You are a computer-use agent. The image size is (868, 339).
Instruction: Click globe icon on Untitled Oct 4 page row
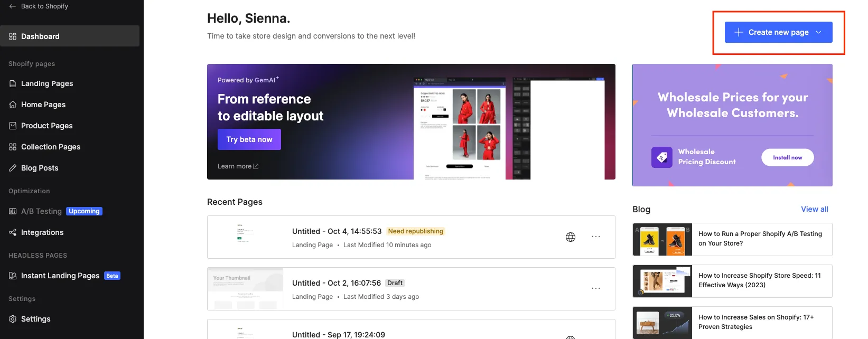tap(571, 237)
